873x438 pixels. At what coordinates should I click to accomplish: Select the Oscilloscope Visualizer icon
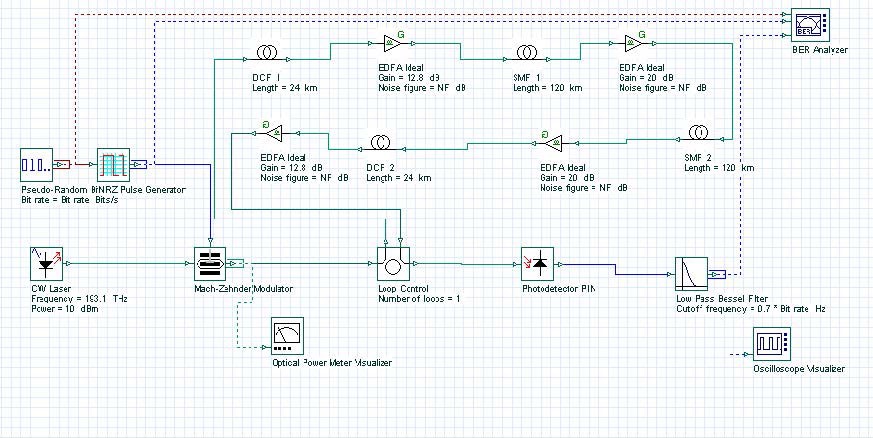tap(769, 344)
